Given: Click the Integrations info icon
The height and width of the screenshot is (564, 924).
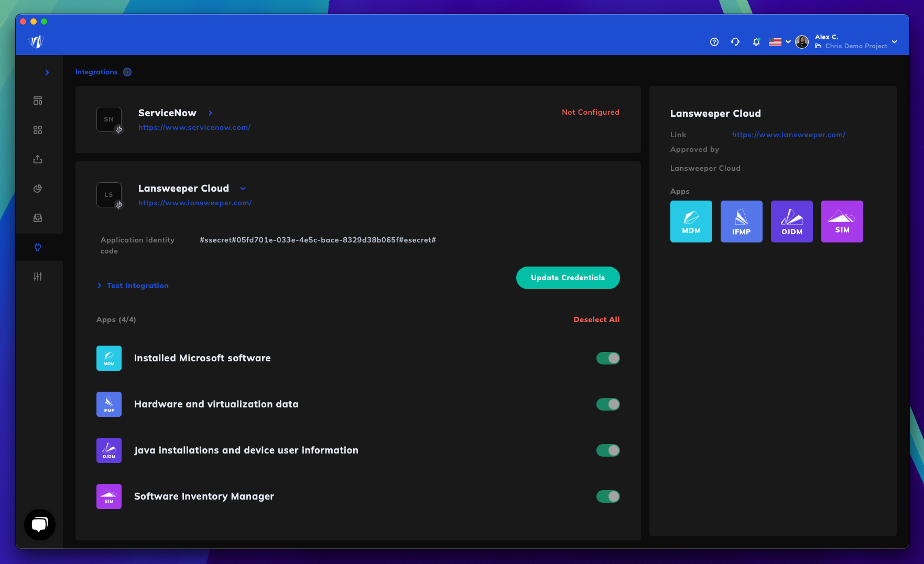Looking at the screenshot, I should coord(127,72).
